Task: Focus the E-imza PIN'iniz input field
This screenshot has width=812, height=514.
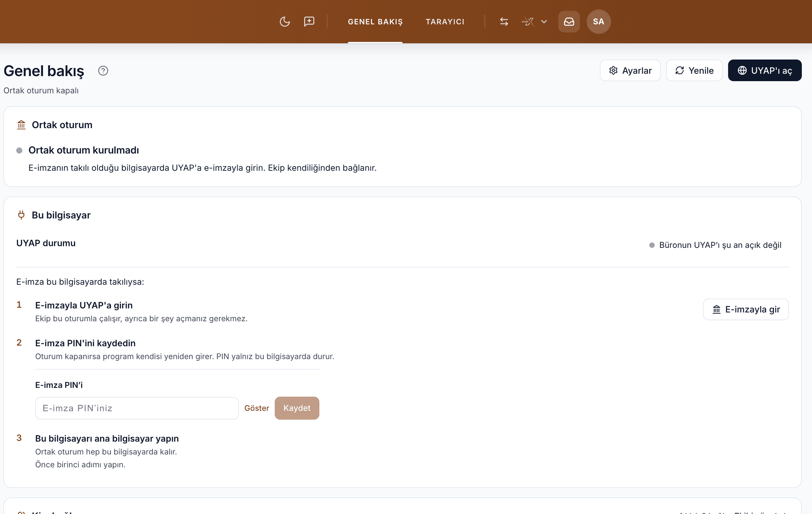Action: click(x=137, y=408)
